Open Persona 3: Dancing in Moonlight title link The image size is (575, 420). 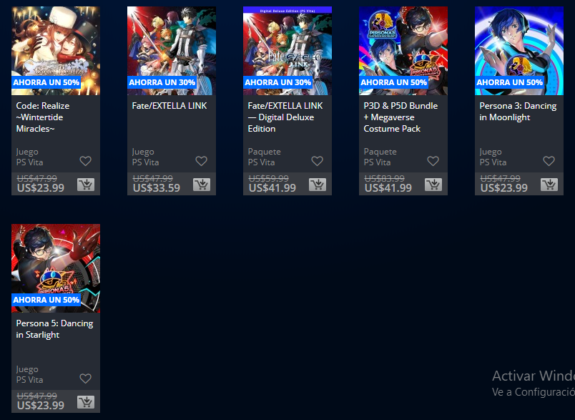(x=518, y=112)
